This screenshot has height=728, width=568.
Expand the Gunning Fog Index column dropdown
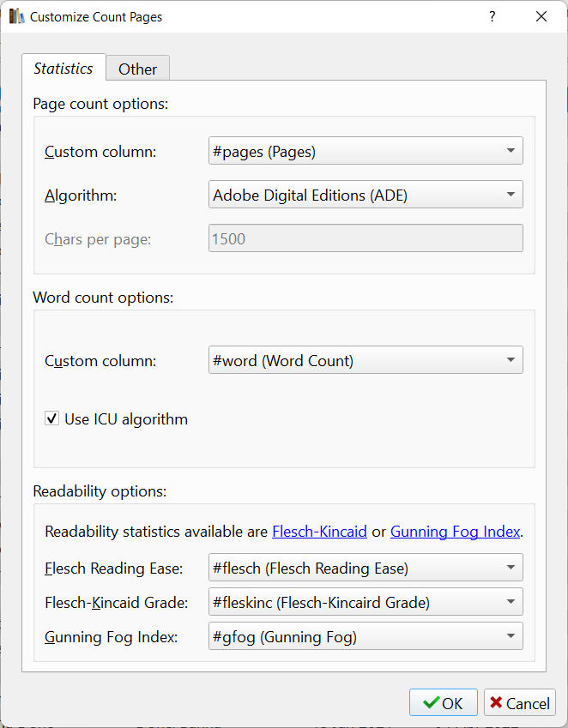[x=366, y=636]
